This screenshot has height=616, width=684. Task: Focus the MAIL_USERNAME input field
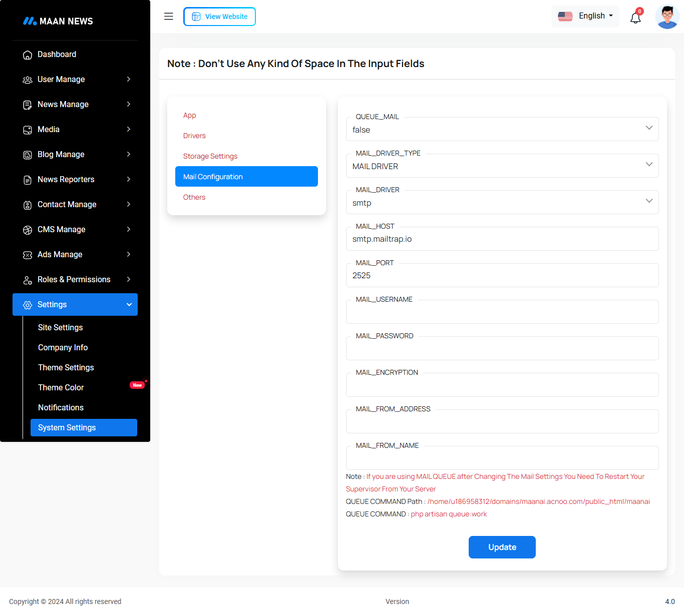tap(502, 313)
